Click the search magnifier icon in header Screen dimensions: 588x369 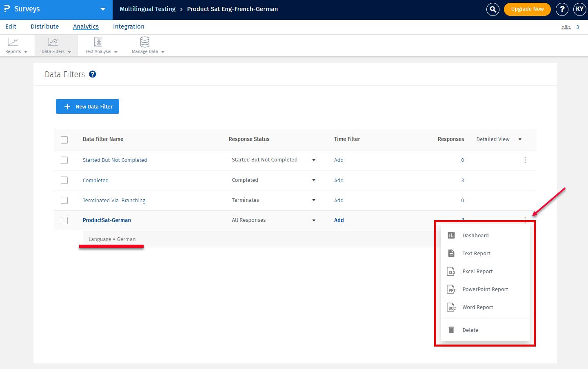[493, 9]
